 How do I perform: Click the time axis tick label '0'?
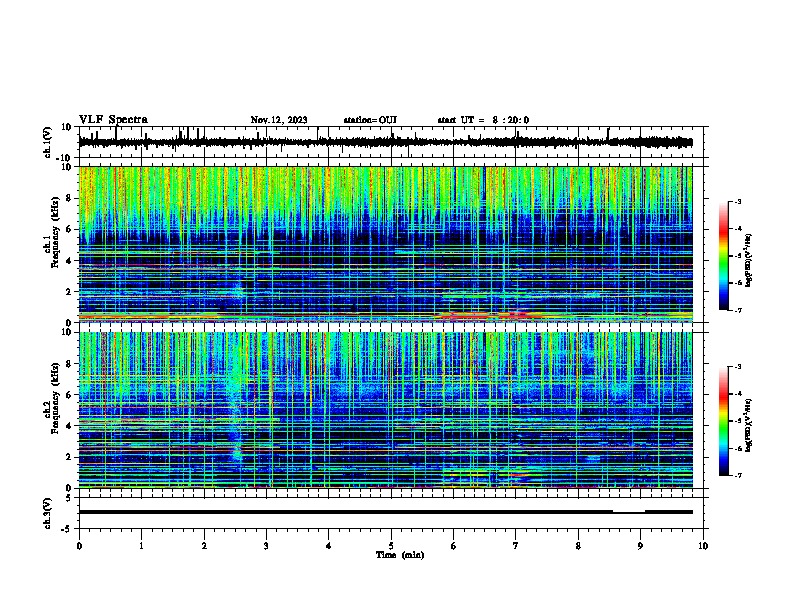click(x=79, y=546)
